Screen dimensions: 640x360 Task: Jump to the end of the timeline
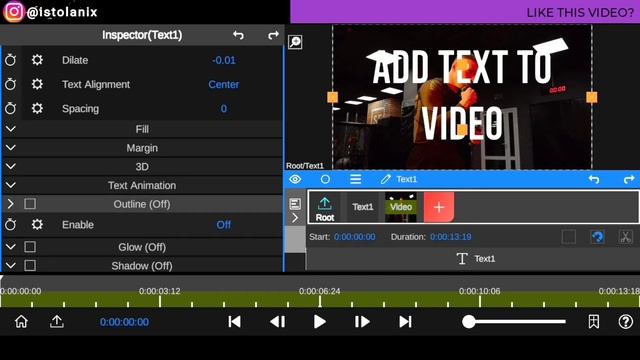coord(405,322)
